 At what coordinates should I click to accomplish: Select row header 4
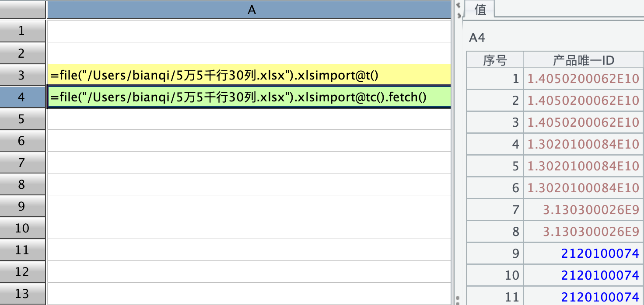pyautogui.click(x=23, y=97)
